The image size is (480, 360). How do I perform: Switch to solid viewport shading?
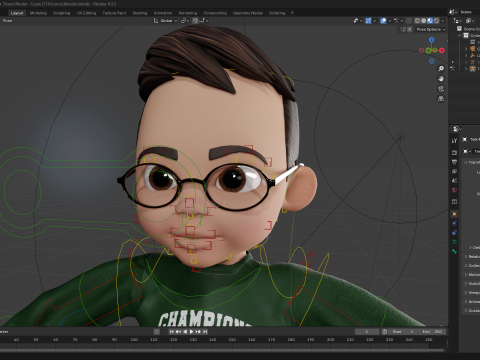(424, 21)
